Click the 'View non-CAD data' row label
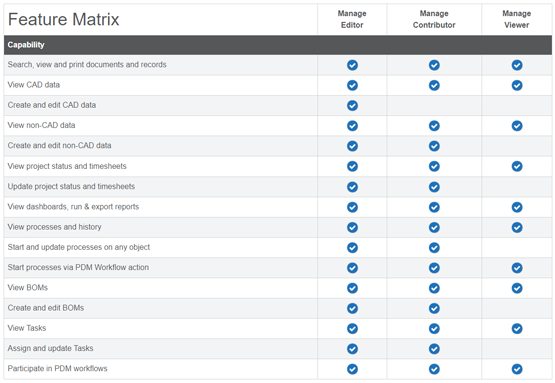The width and height of the screenshot is (555, 383). (41, 125)
